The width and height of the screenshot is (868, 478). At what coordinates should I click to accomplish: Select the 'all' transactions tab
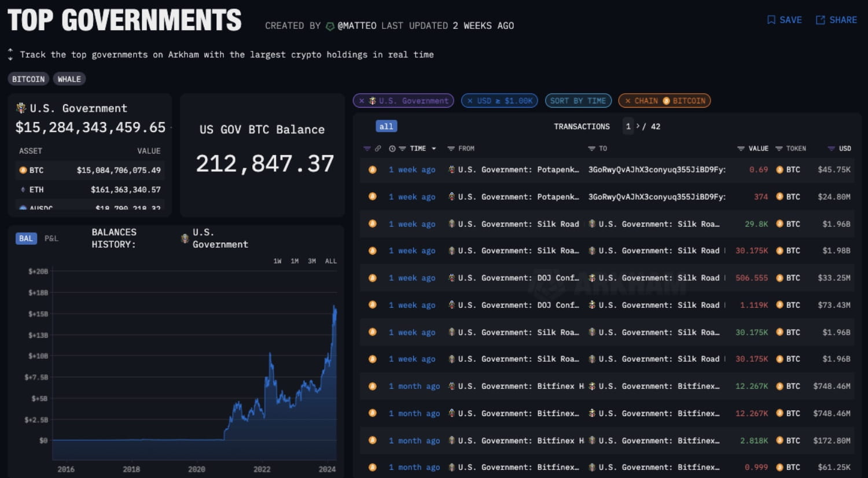click(386, 126)
